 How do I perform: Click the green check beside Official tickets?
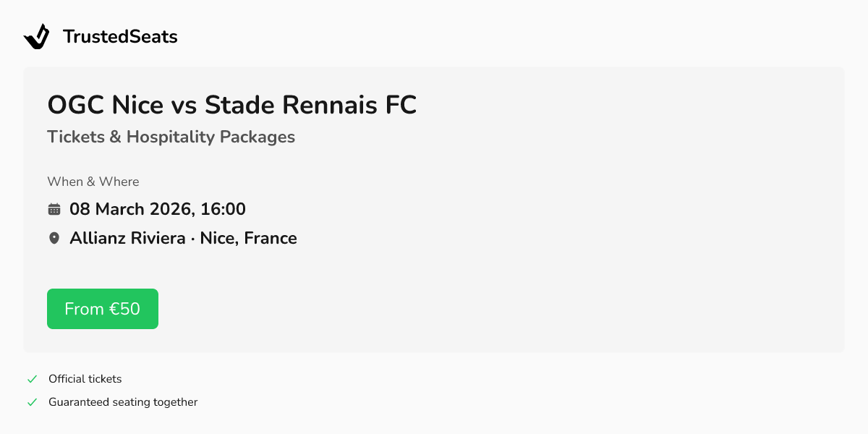[x=32, y=378]
